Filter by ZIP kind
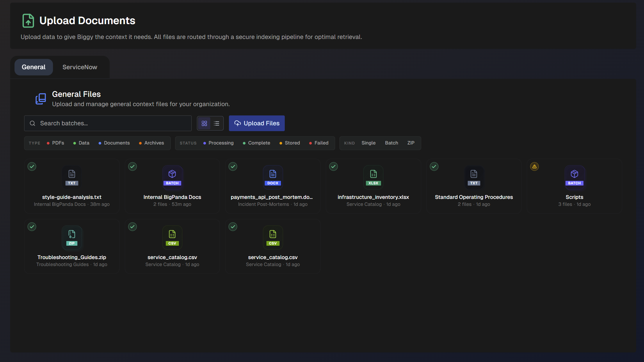 (411, 143)
